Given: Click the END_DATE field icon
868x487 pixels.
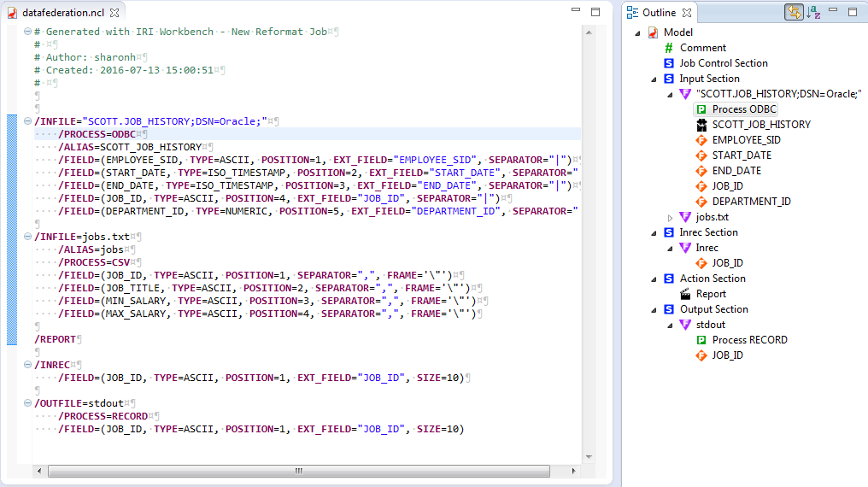Looking at the screenshot, I should point(701,171).
